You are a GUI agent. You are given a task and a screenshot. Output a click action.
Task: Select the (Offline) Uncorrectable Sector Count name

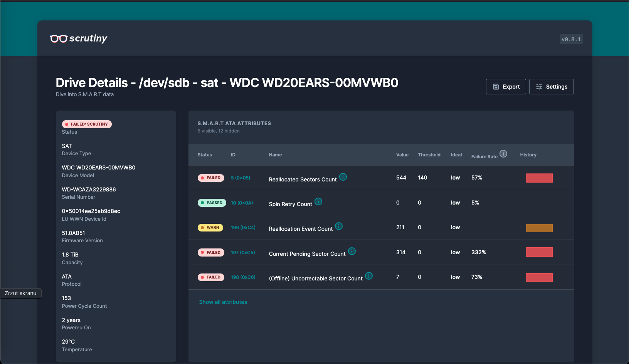(x=316, y=278)
